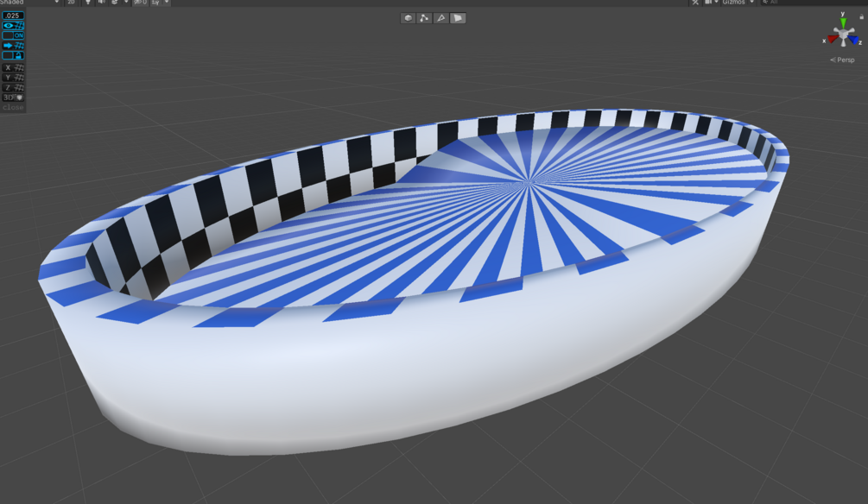Open the grid settings dropdown arrow
The height and width of the screenshot is (504, 868).
point(167,3)
